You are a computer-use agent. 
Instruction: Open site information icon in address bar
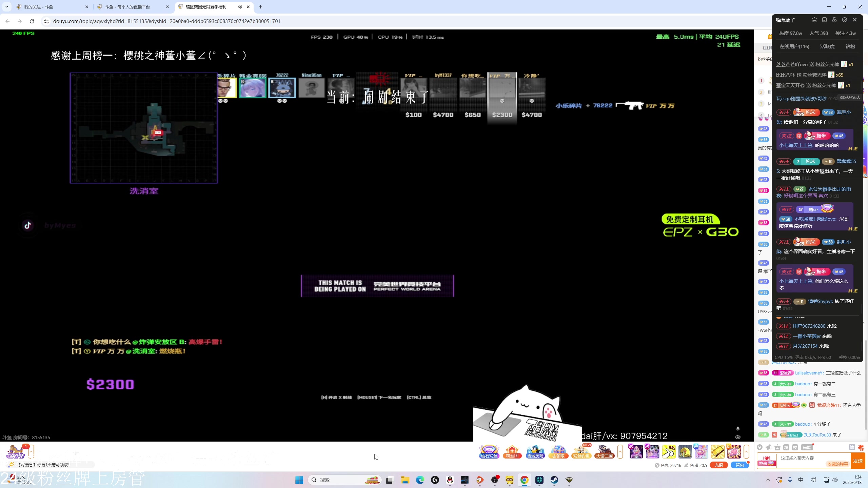46,21
